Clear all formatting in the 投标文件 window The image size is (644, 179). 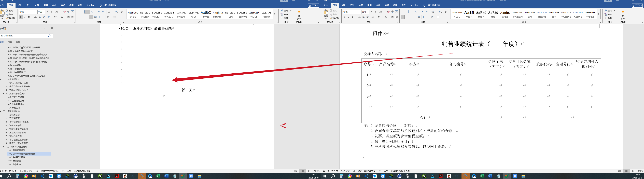[x=64, y=12]
